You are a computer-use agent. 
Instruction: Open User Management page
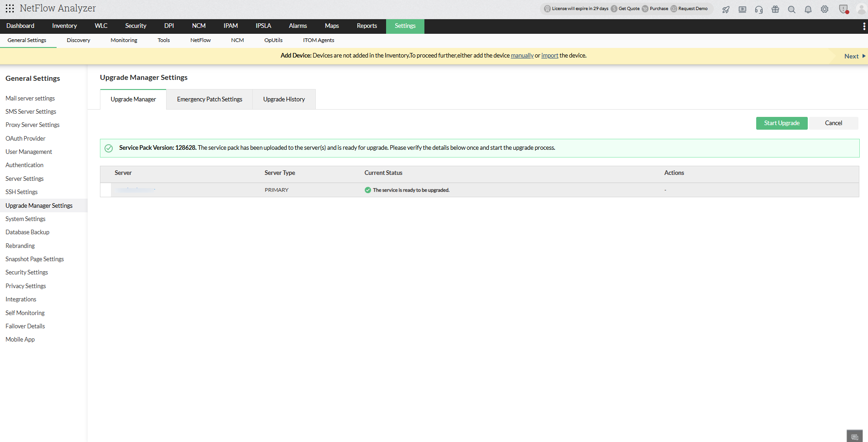click(29, 152)
